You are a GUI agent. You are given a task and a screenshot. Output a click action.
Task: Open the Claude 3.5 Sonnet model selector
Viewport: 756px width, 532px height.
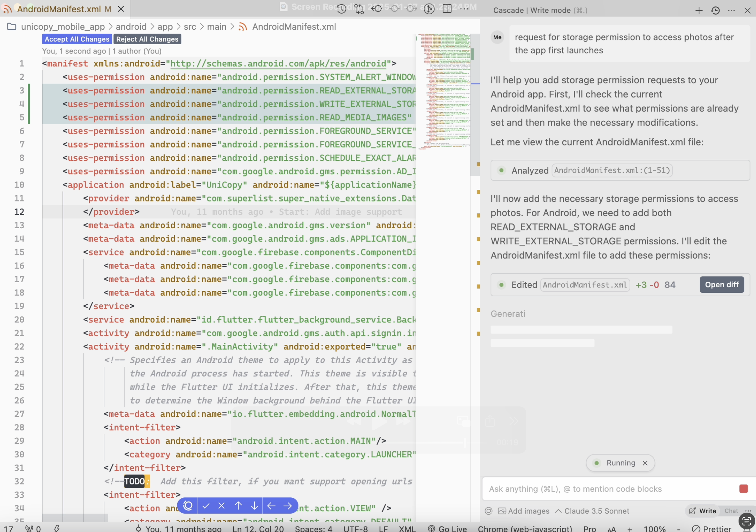click(x=592, y=511)
